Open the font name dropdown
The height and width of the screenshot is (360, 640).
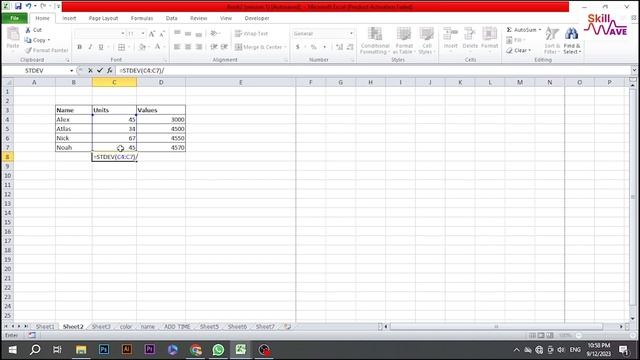click(x=122, y=33)
